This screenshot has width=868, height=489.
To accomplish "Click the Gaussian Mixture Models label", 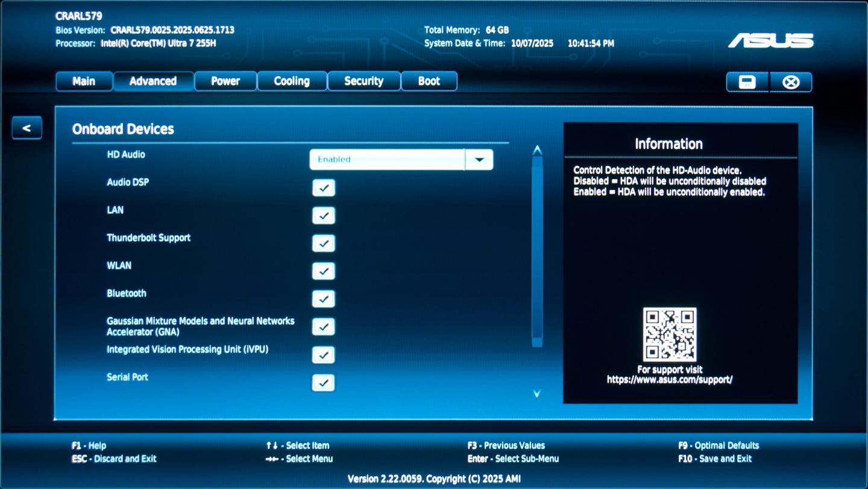I will coord(201,326).
